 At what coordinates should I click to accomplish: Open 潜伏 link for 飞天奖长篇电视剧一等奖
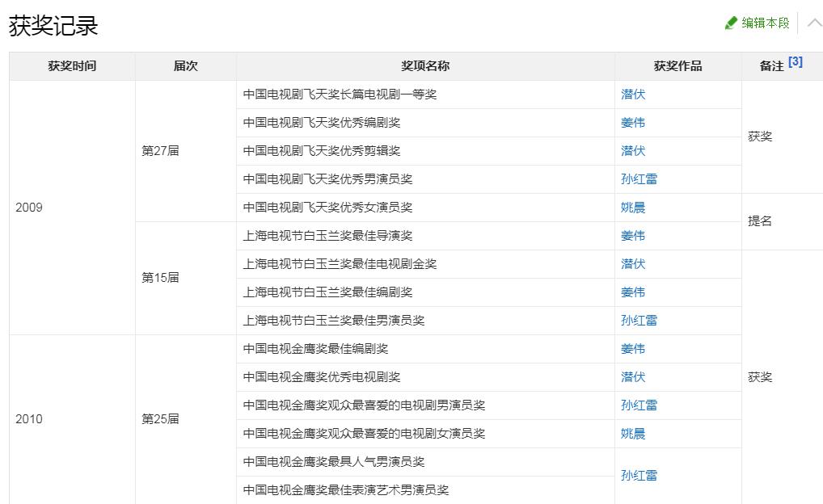pos(633,94)
